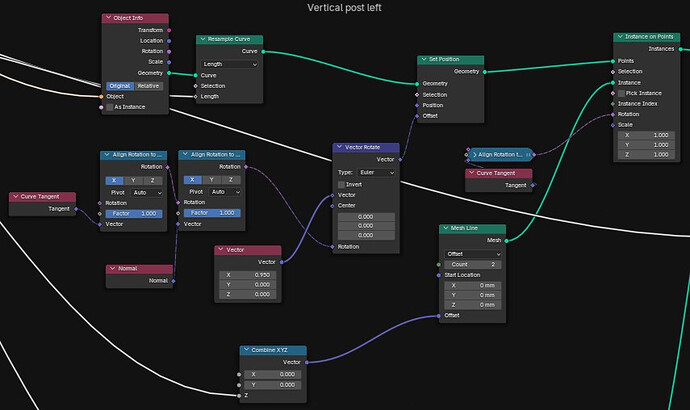This screenshot has height=410, width=690.
Task: Open Pivot Auto dropdown in Align Rotation fed by Curve Tangent
Action: tap(147, 193)
